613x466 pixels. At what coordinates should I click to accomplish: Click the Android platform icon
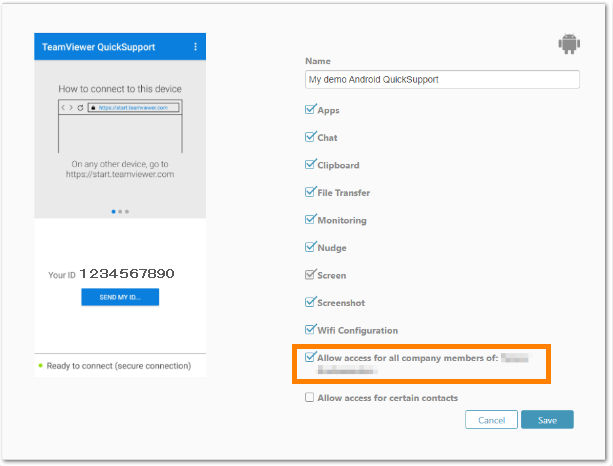click(x=569, y=44)
